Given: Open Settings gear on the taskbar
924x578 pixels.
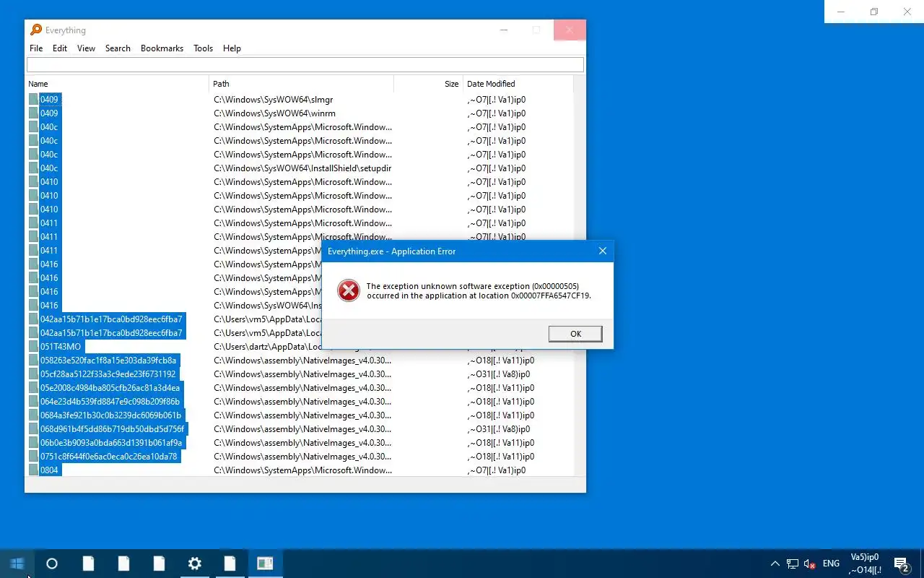Looking at the screenshot, I should point(194,564).
